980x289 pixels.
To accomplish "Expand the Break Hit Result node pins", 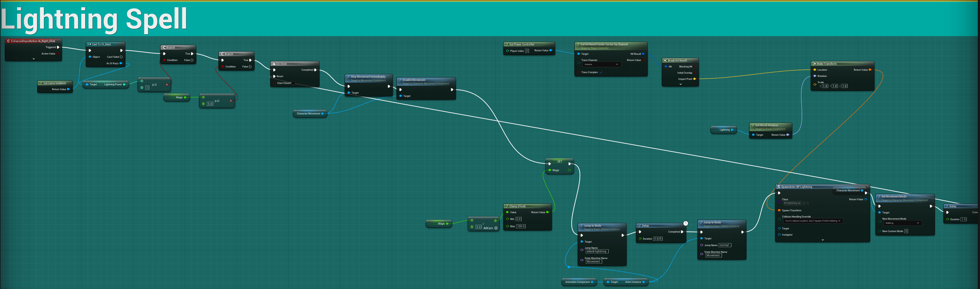I will pyautogui.click(x=680, y=84).
